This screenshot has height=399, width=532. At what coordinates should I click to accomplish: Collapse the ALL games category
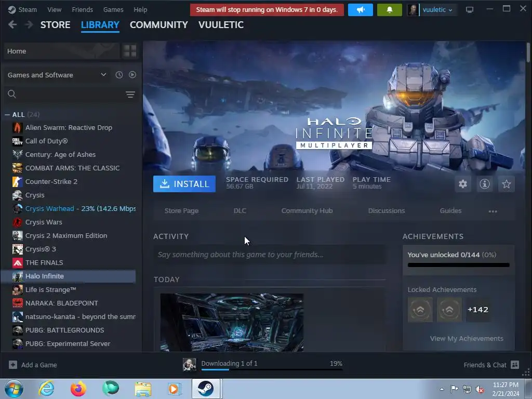point(7,115)
